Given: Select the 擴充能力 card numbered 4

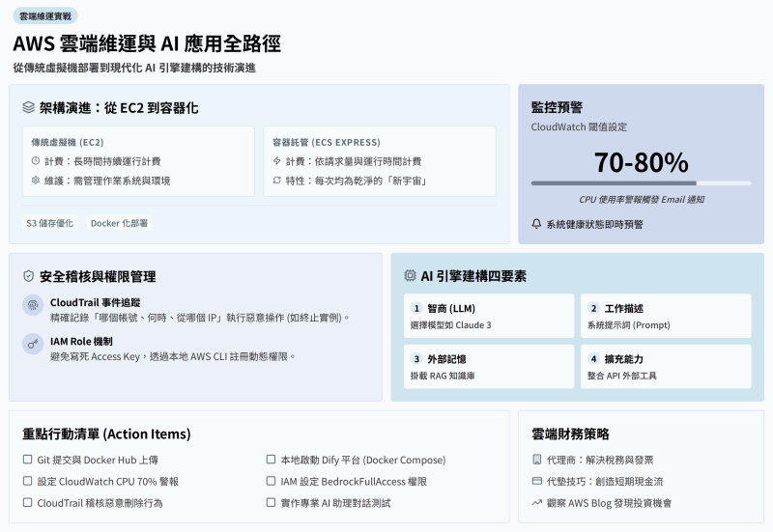Looking at the screenshot, I should [666, 367].
